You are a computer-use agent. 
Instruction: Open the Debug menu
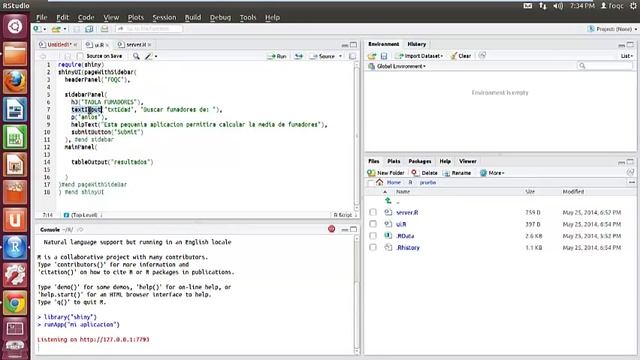point(220,18)
